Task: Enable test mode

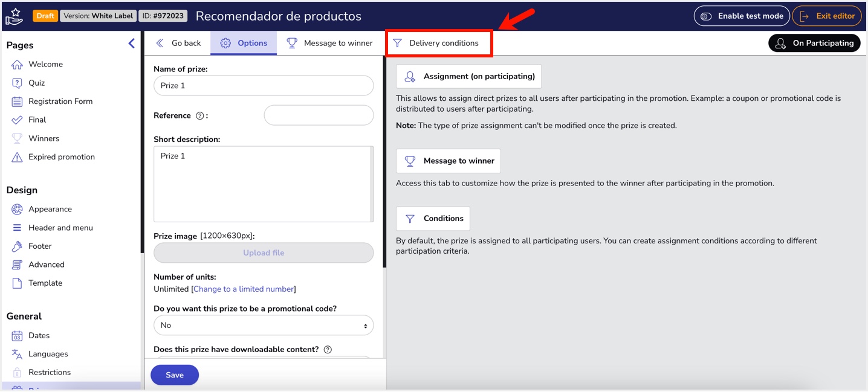Action: pyautogui.click(x=742, y=15)
